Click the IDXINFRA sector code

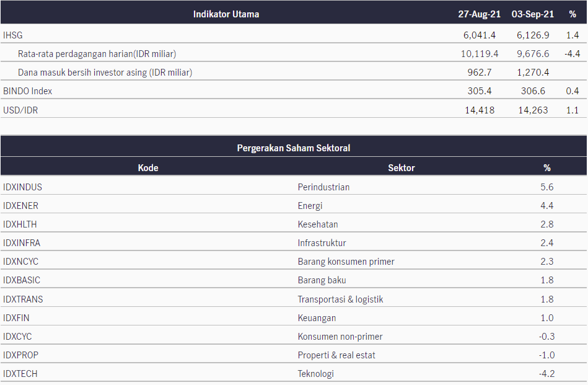pyautogui.click(x=21, y=243)
